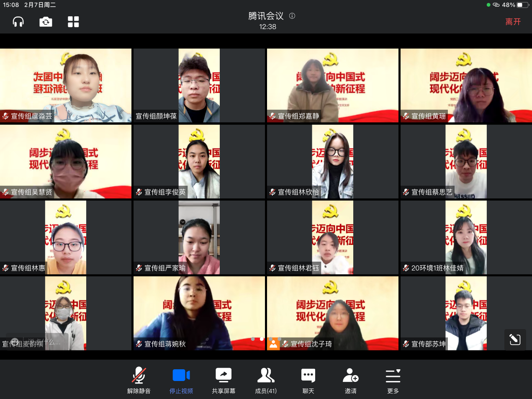Open meeting info next to 腾讯会议 title
The height and width of the screenshot is (399, 532).
click(292, 16)
